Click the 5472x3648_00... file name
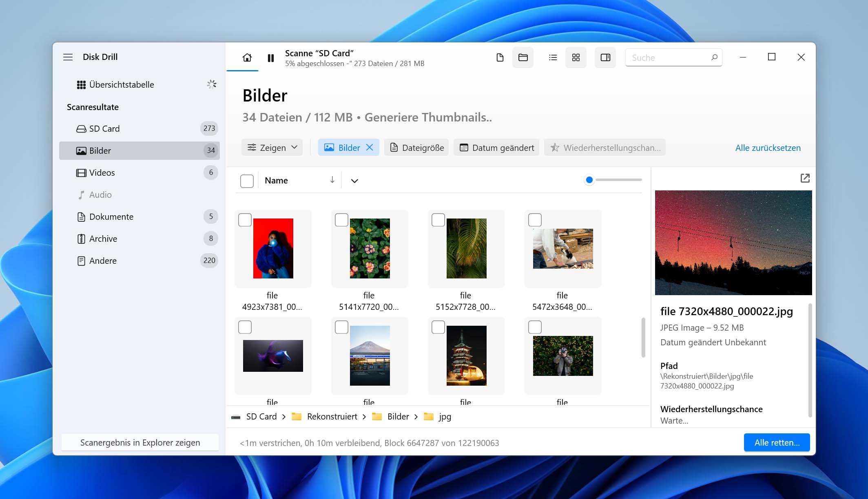The width and height of the screenshot is (868, 499). [562, 307]
